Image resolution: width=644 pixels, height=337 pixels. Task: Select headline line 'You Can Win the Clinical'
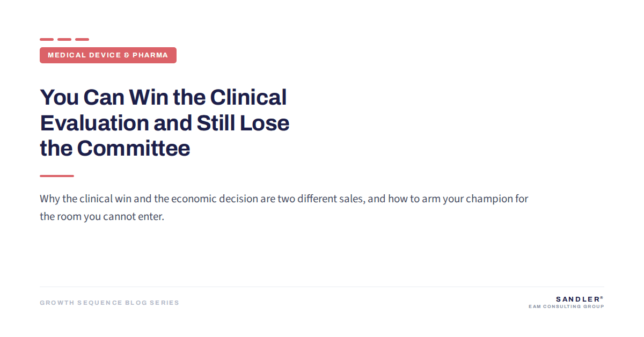[164, 97]
